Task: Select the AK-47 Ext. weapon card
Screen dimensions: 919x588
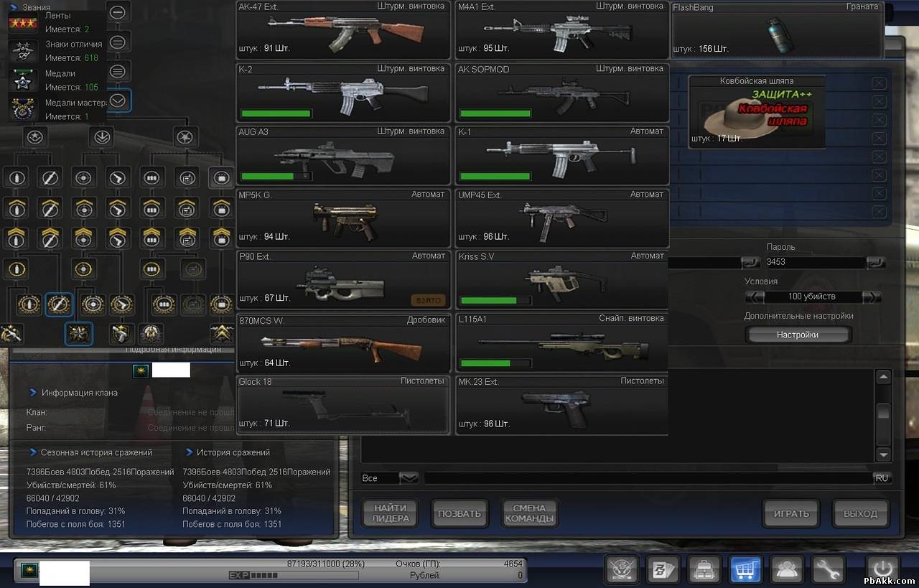Action: 343,31
